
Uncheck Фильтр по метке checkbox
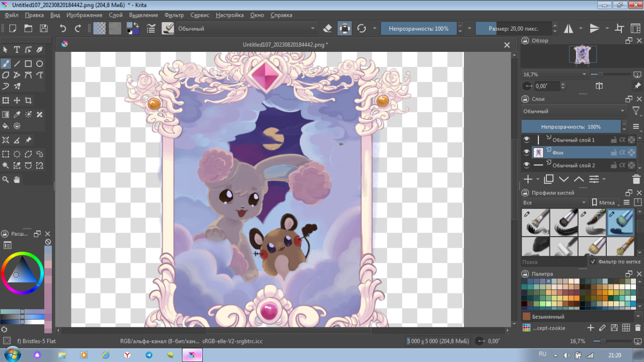pos(593,262)
